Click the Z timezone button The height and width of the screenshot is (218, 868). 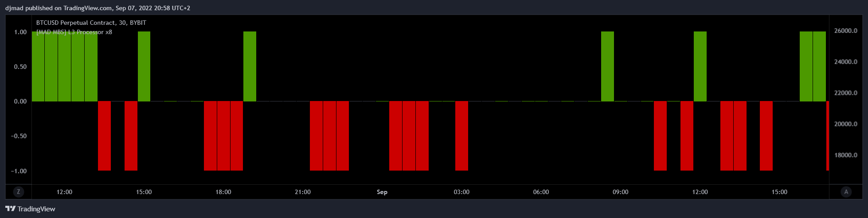pyautogui.click(x=18, y=192)
